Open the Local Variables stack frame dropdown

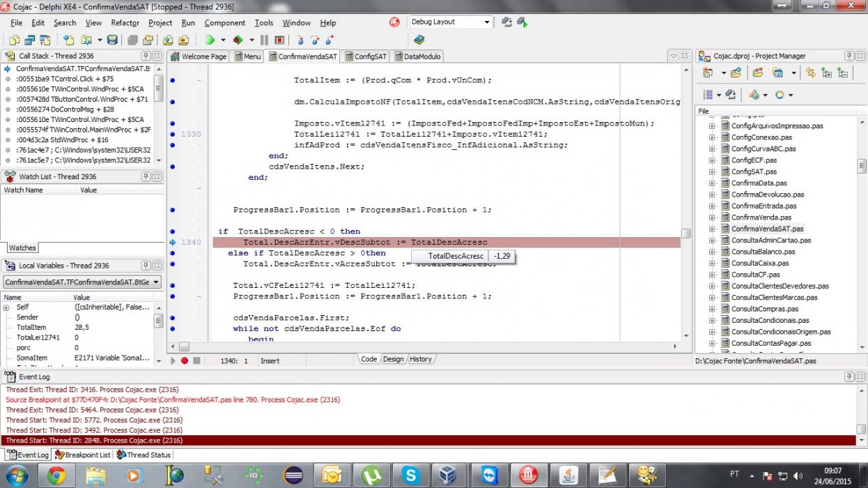click(x=156, y=282)
